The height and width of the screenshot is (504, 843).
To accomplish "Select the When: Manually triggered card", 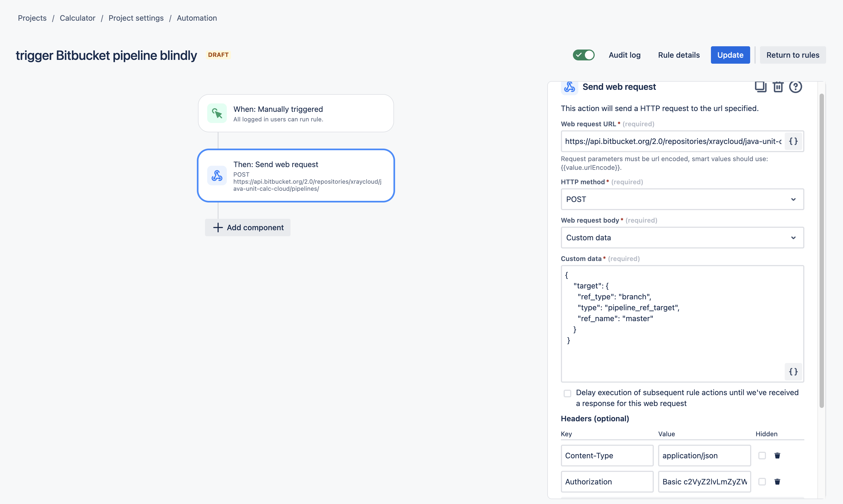I will 296,113.
